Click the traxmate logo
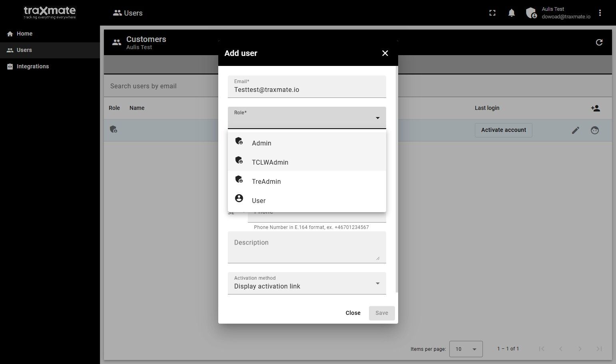 point(50,12)
